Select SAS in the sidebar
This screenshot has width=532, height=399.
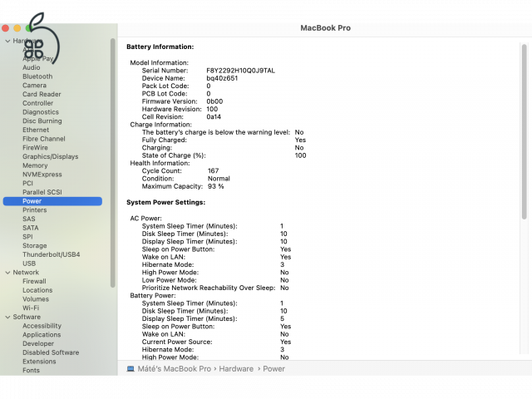tap(29, 219)
